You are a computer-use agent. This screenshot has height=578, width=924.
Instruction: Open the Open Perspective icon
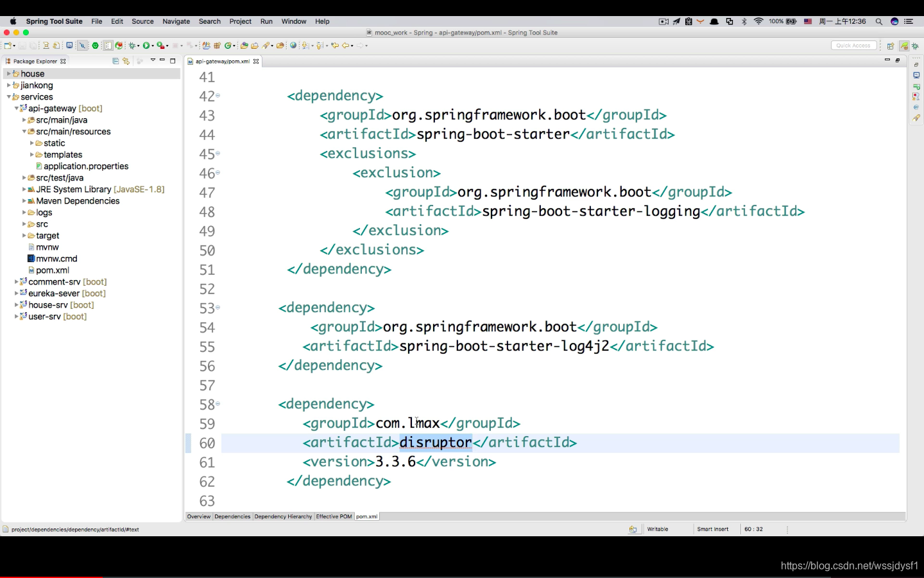click(891, 46)
